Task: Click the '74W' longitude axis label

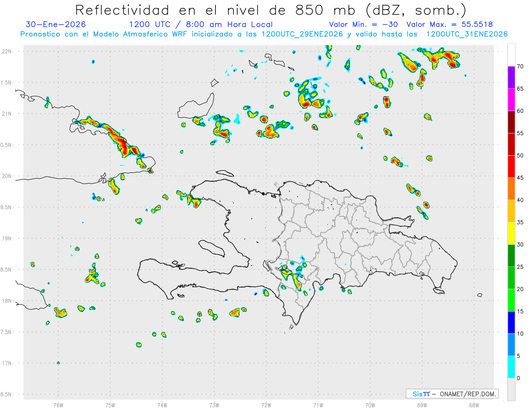Action: (162, 405)
